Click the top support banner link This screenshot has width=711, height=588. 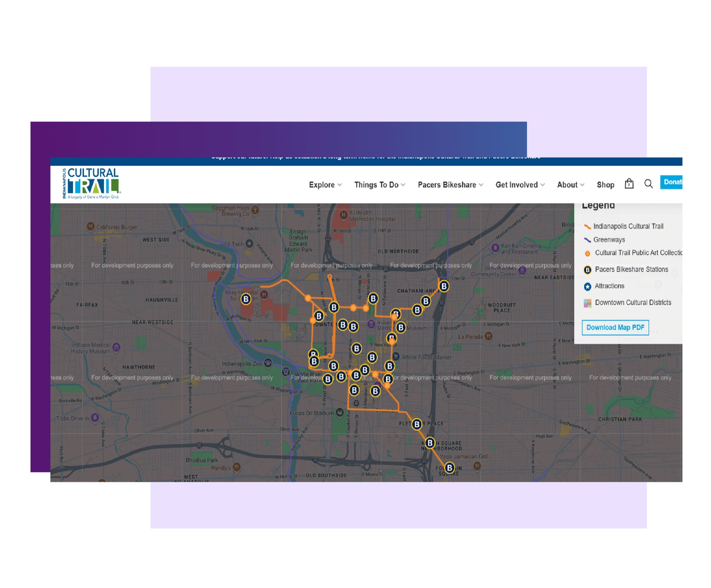coord(375,158)
